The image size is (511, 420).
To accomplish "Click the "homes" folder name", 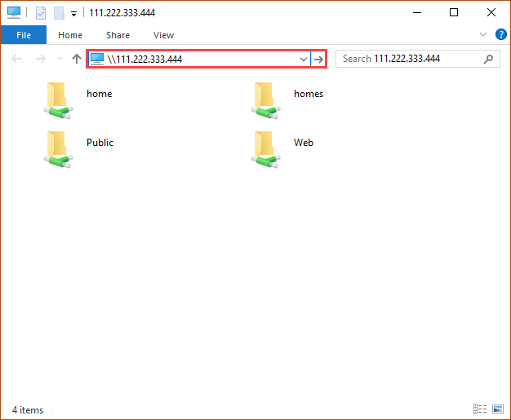I will (309, 94).
